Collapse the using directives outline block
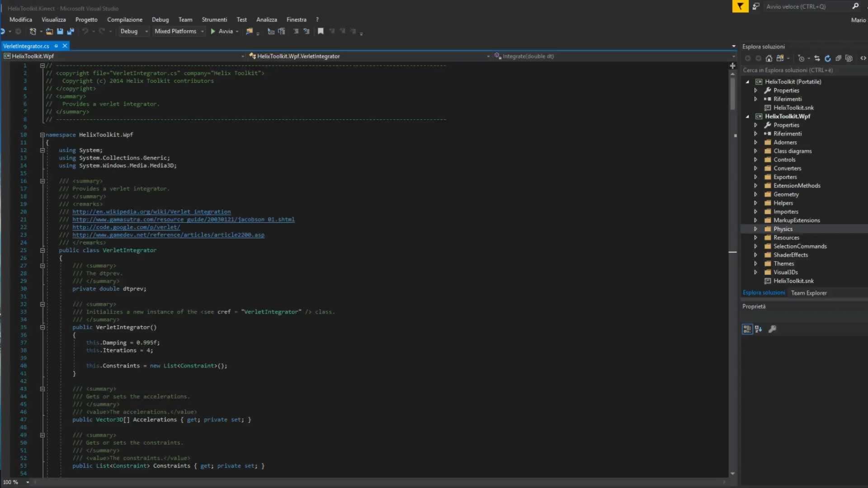Image resolution: width=868 pixels, height=488 pixels. coord(42,150)
